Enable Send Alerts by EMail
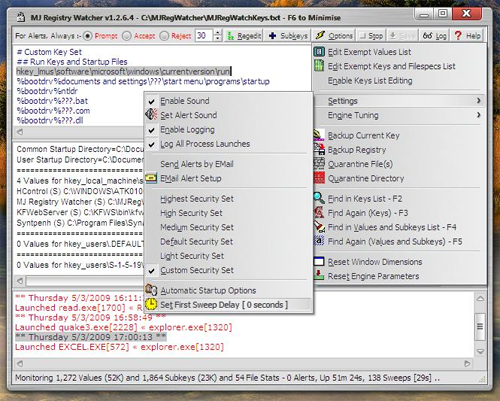500x401 pixels. (x=228, y=164)
